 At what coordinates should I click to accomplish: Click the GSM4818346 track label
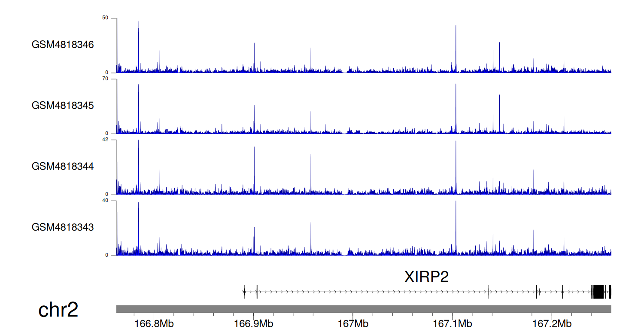[x=63, y=45]
